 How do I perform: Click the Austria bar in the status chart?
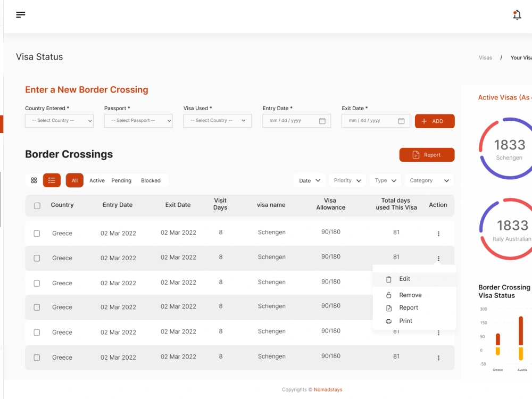click(x=521, y=338)
